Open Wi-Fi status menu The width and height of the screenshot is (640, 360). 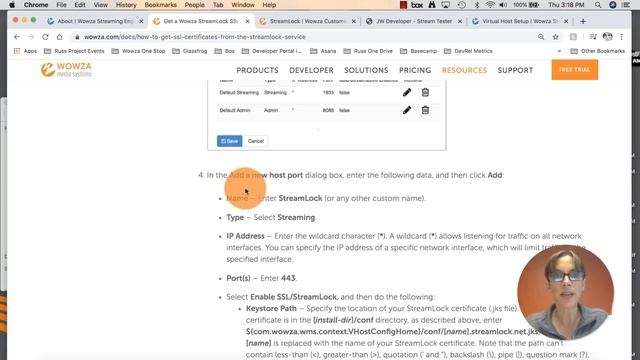pyautogui.click(x=490, y=5)
